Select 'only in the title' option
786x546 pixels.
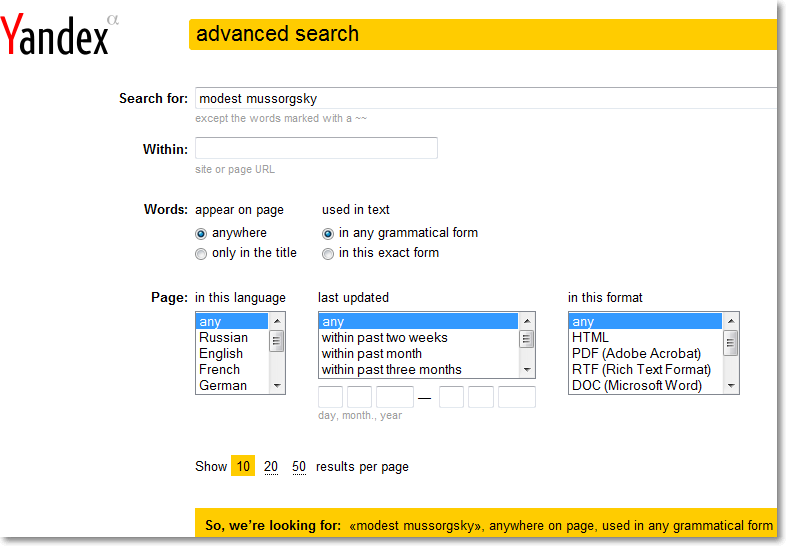[x=201, y=254]
